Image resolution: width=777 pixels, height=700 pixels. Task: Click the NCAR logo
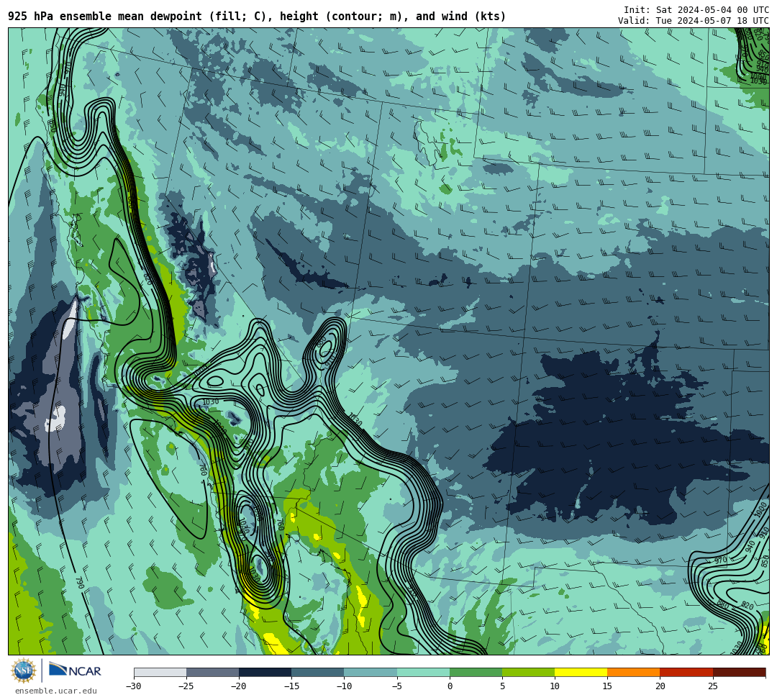(75, 671)
